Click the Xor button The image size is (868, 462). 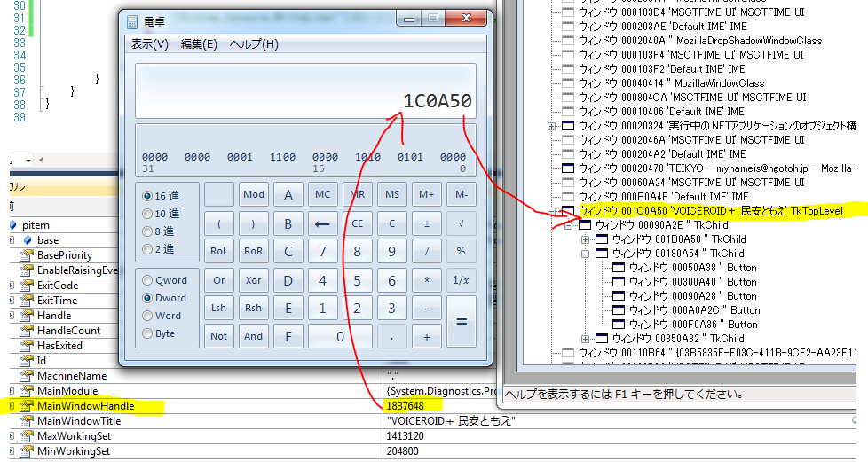(x=254, y=280)
